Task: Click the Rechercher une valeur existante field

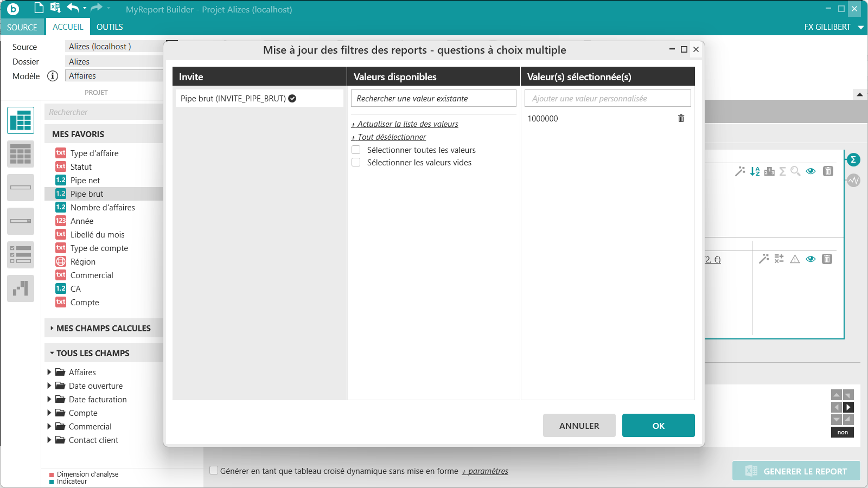Action: (x=433, y=99)
